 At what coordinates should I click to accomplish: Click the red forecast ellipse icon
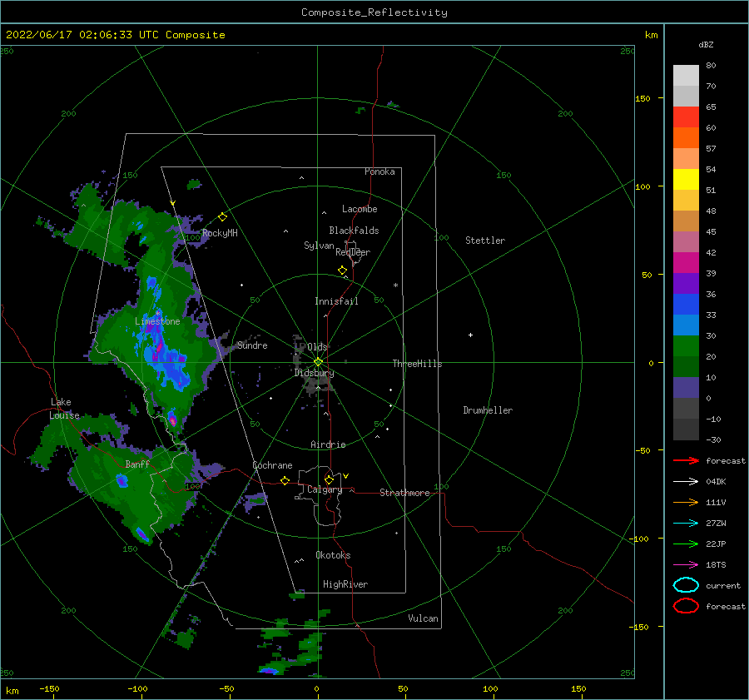[686, 606]
